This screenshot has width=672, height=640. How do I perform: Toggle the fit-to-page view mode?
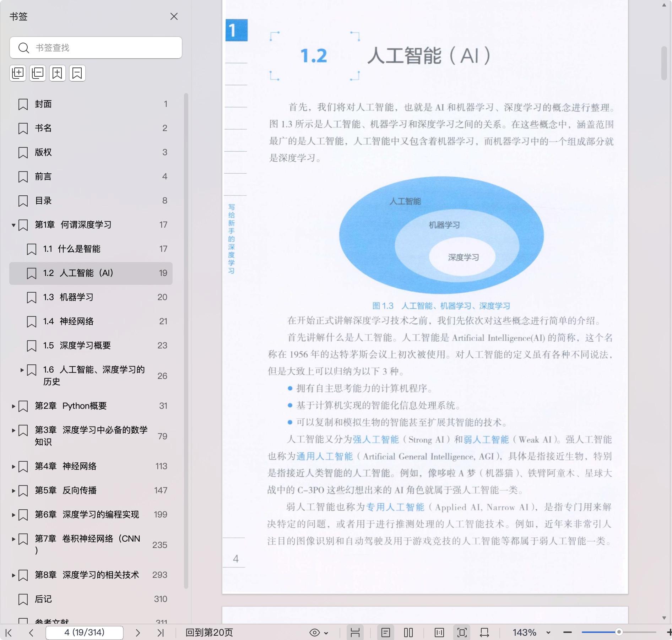click(x=462, y=633)
